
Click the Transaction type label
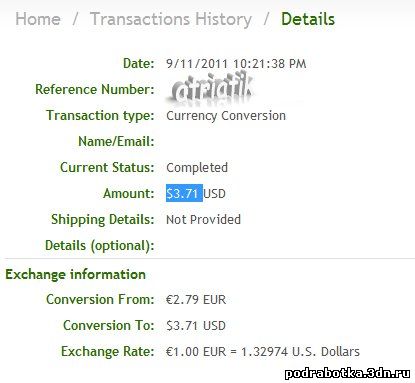coord(100,116)
